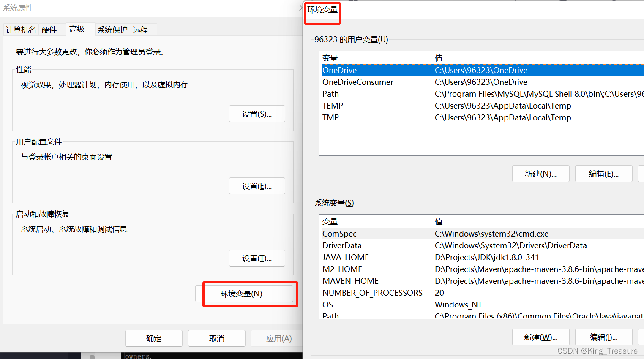Switch to the 计算机名 tab
Screen dimensions: 644x359
[x=21, y=30]
